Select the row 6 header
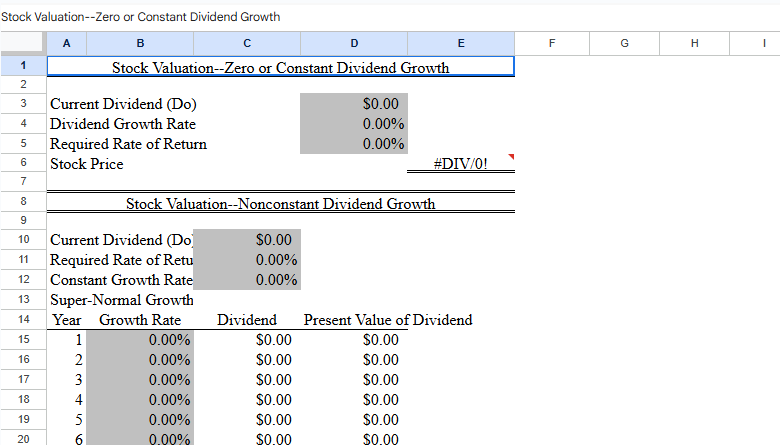This screenshot has height=445, width=780. tap(23, 163)
